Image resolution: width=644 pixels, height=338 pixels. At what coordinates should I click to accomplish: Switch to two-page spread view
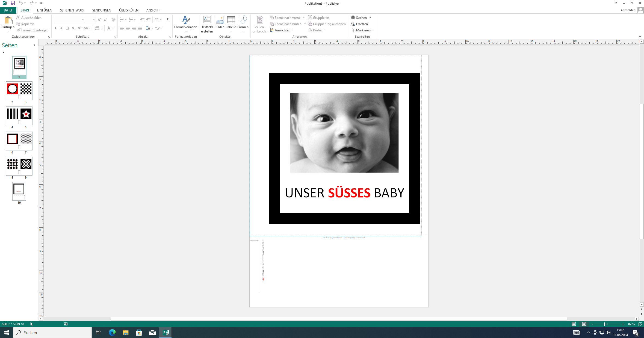[x=584, y=324]
